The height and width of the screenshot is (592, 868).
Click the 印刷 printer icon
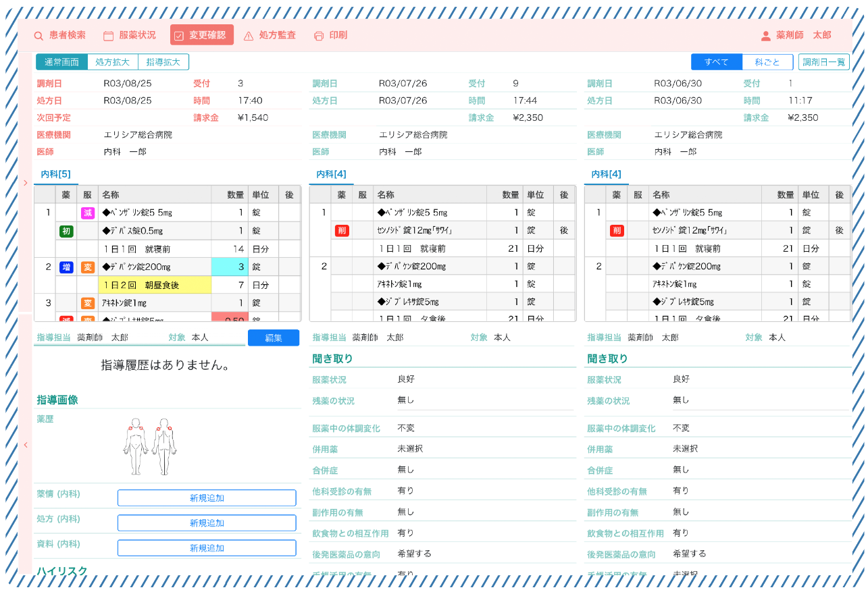(x=319, y=36)
